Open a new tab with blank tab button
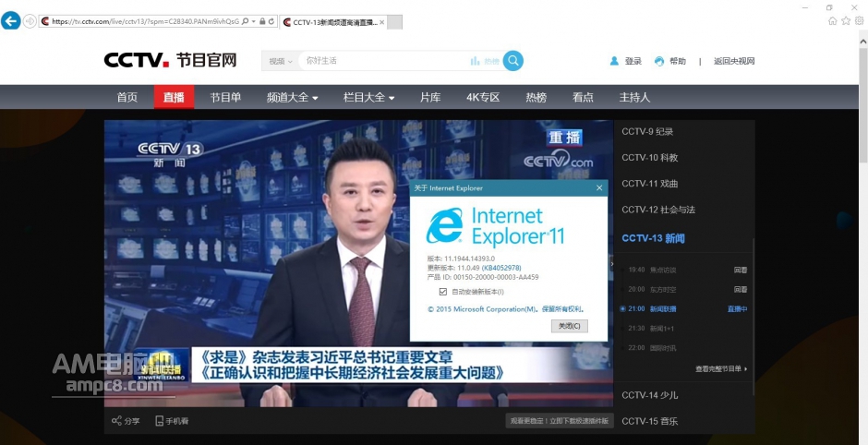The height and width of the screenshot is (445, 868). [394, 22]
